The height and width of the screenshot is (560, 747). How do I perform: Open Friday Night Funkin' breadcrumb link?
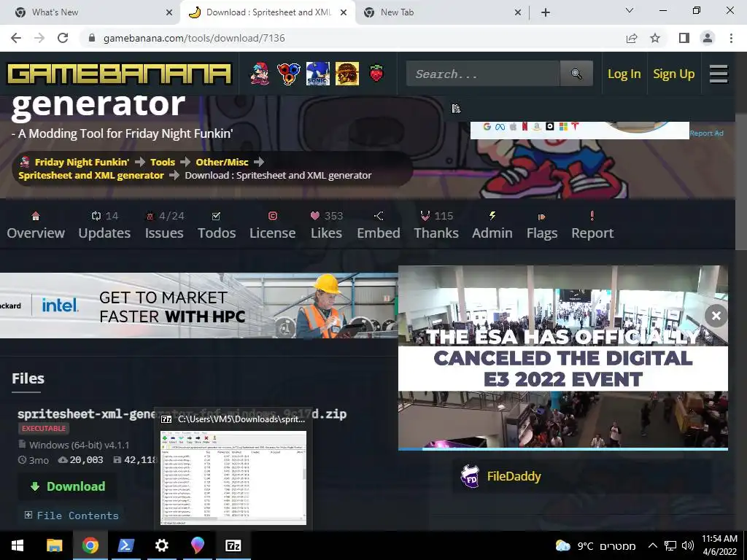point(82,162)
